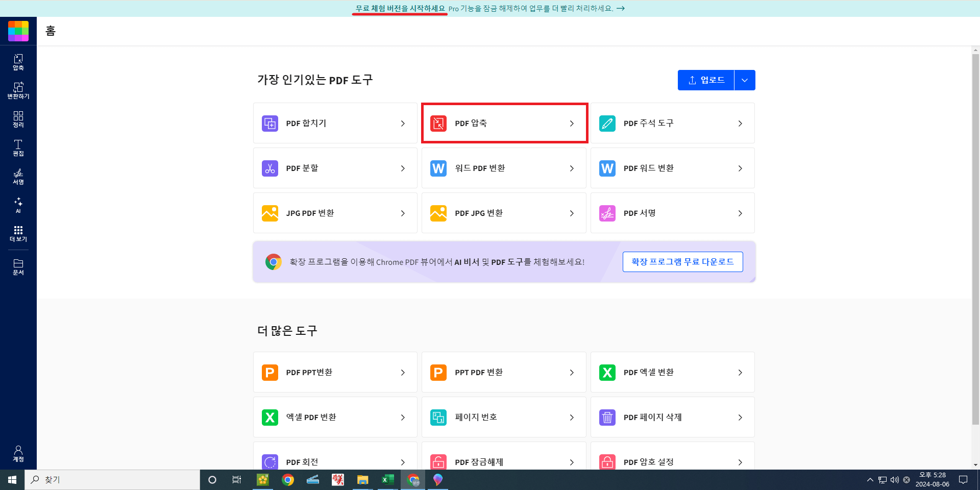980x490 pixels.
Task: Open the Windows Start menu
Action: 11,479
